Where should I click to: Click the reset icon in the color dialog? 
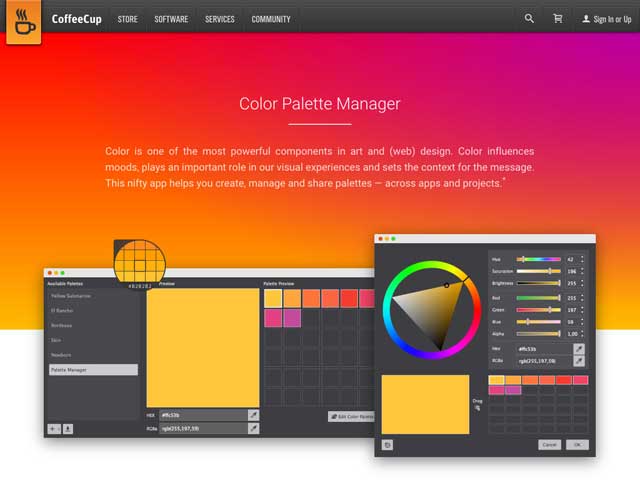[387, 444]
